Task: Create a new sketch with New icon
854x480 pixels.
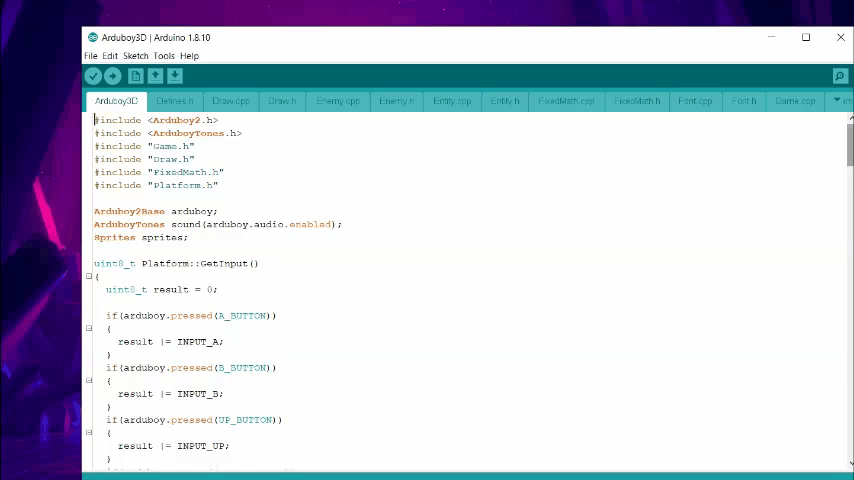Action: point(136,76)
